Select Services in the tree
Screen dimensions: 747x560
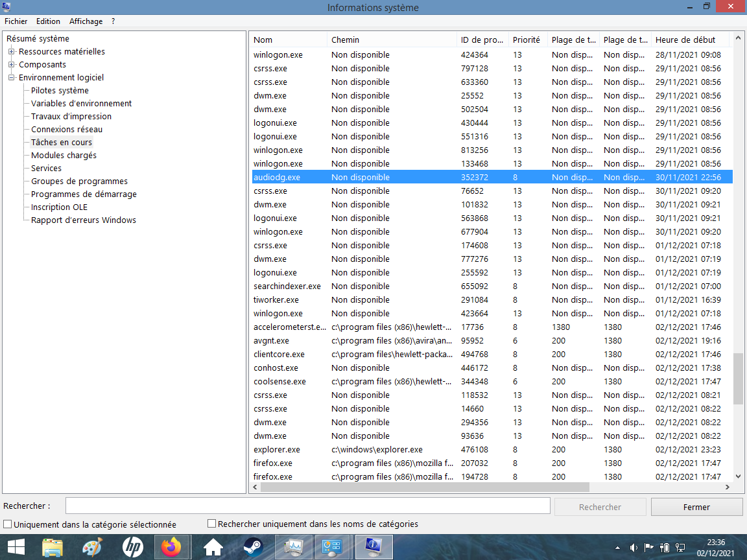[x=46, y=169]
